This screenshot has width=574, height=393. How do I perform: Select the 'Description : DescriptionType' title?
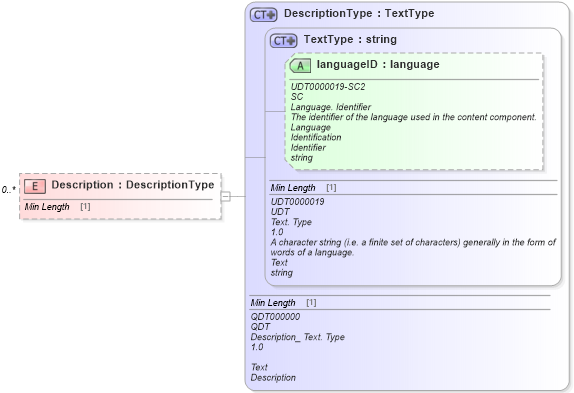click(133, 185)
